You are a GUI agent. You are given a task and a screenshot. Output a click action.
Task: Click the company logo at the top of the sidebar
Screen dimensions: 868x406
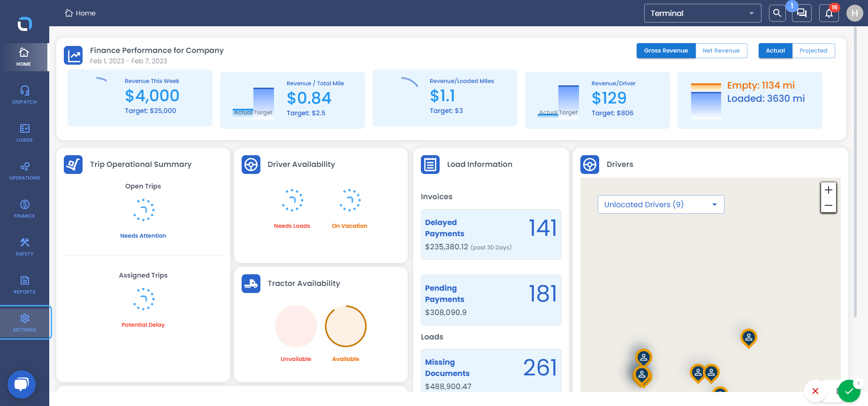[x=24, y=23]
